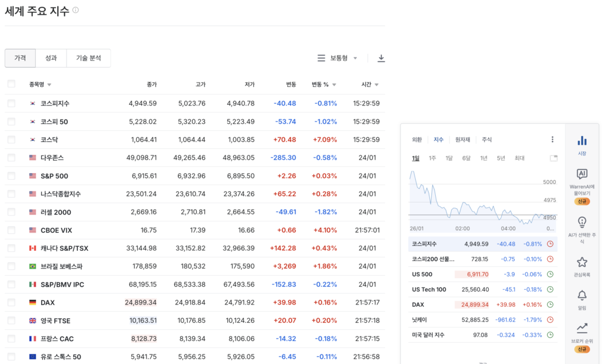Toggle the select-all checkbox in table header
Viewport: 603px width, 364px height.
(x=11, y=84)
